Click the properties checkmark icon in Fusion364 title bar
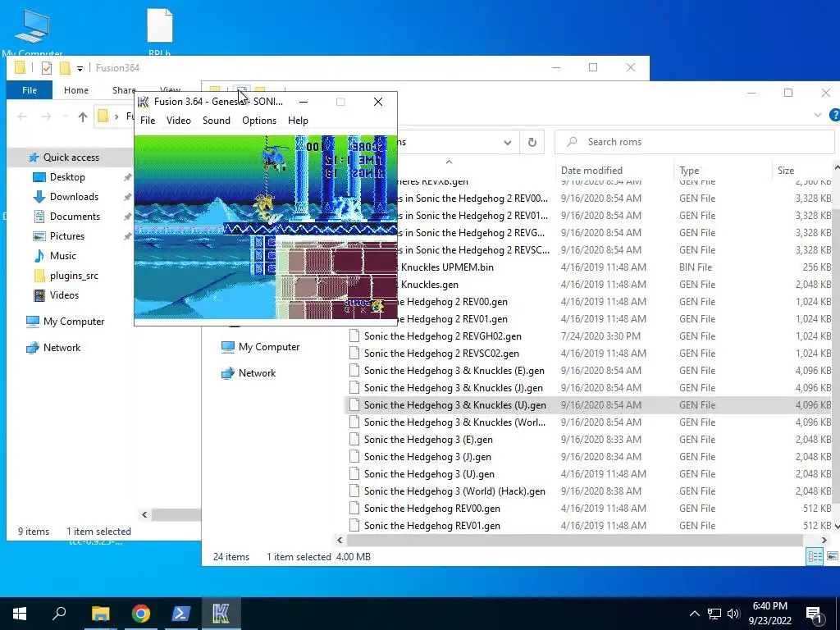Viewport: 840px width, 630px height. (x=47, y=68)
